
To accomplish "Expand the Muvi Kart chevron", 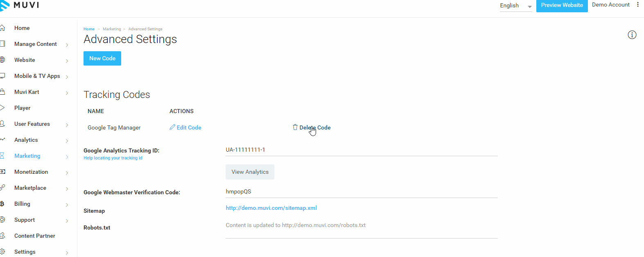I will [67, 93].
